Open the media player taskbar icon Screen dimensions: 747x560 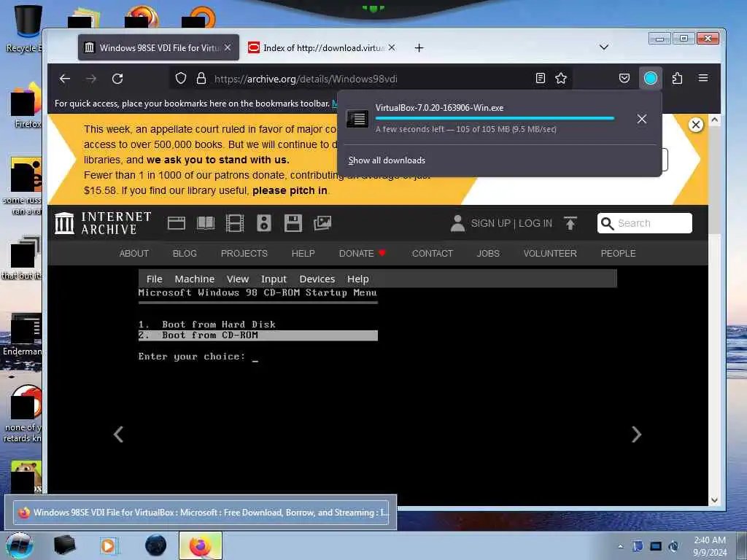(x=109, y=545)
